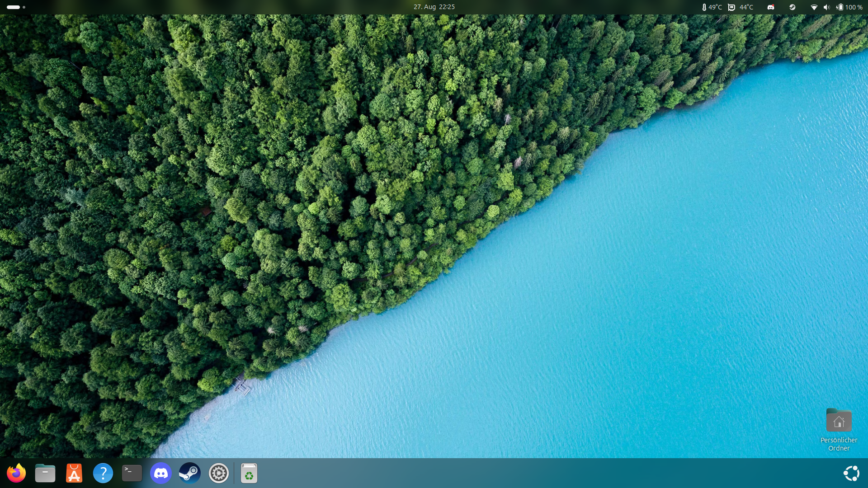The width and height of the screenshot is (868, 488).
Task: Open the Help question mark app
Action: [103, 473]
